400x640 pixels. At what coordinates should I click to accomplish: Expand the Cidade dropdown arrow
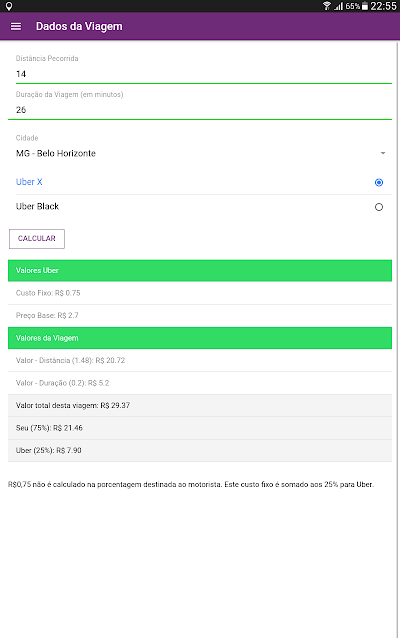coord(383,153)
